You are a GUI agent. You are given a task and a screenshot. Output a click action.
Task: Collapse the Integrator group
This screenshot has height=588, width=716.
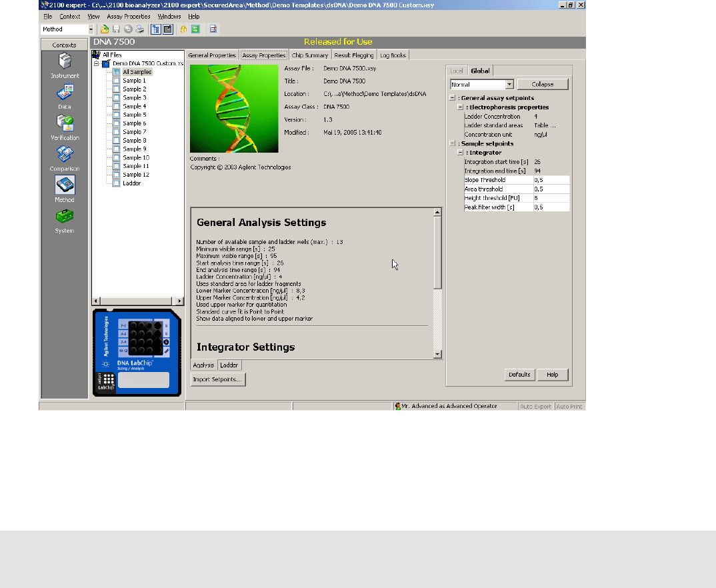(460, 153)
